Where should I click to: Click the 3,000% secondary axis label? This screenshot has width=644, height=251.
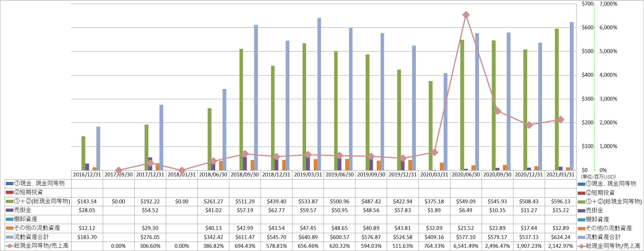(x=608, y=99)
